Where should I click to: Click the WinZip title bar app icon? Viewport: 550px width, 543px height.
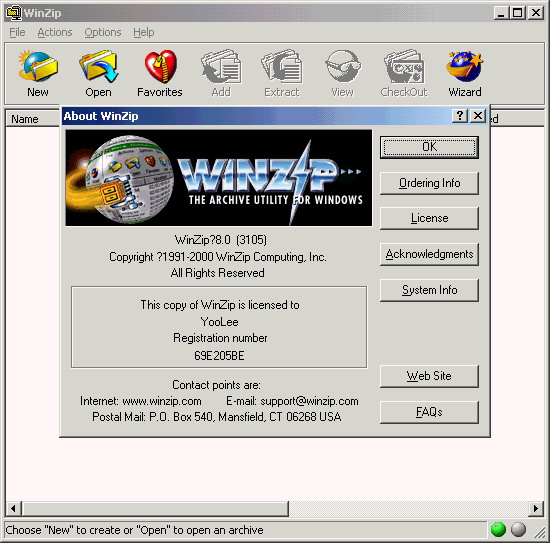point(14,13)
